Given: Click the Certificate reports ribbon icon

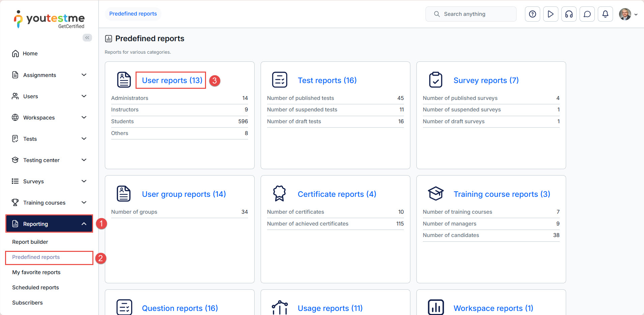Looking at the screenshot, I should pyautogui.click(x=279, y=194).
